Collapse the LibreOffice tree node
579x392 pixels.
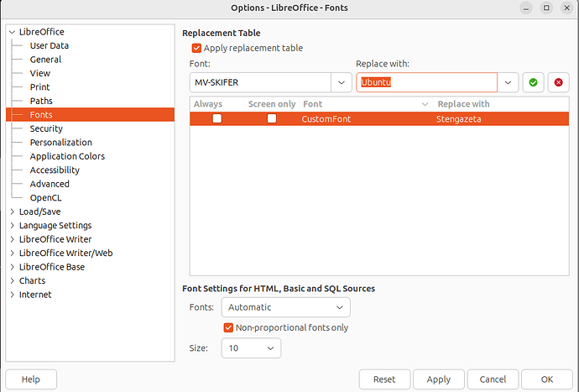12,32
